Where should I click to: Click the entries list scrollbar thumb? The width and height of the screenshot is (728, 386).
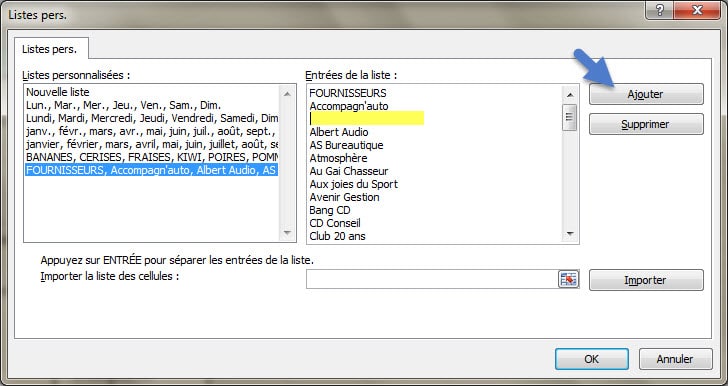(x=570, y=118)
